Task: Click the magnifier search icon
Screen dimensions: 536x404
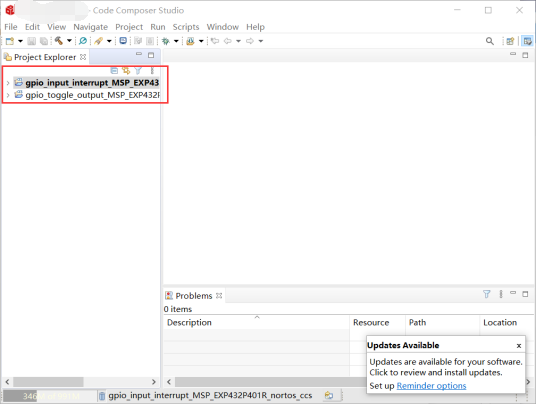Action: click(x=490, y=41)
